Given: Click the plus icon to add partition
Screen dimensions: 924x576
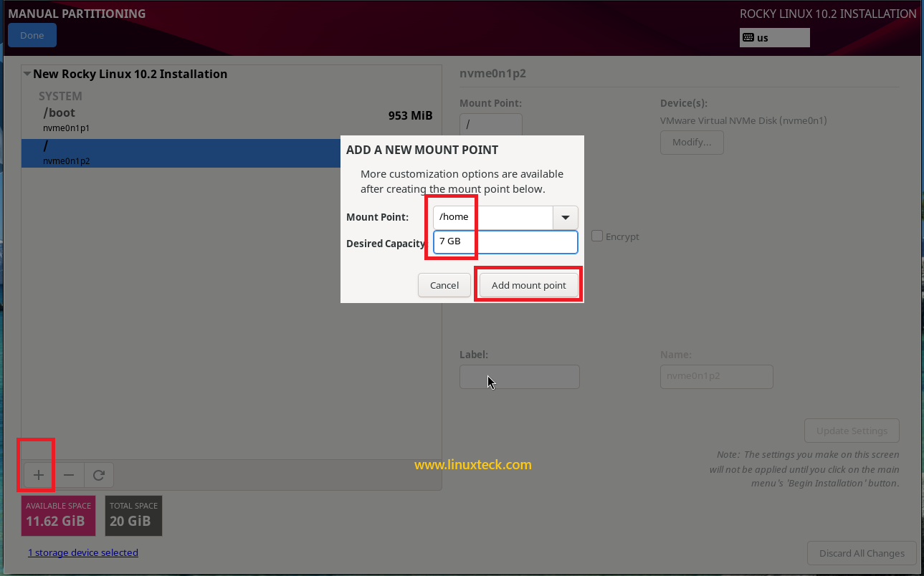Looking at the screenshot, I should pos(39,475).
